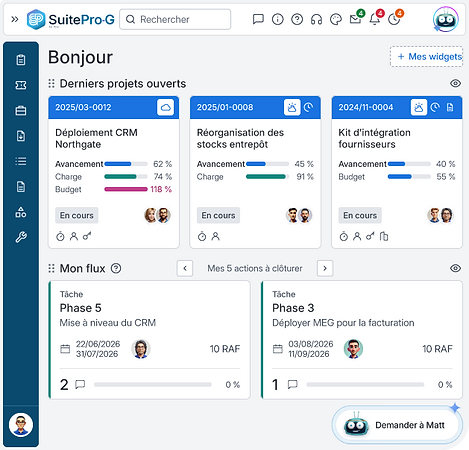Click stopwatch icon on Déploiement CRM card
This screenshot has width=469, height=450.
pos(60,237)
